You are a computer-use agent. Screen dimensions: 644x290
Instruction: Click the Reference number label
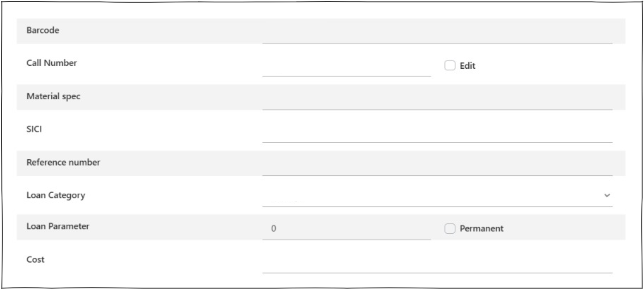(x=63, y=162)
